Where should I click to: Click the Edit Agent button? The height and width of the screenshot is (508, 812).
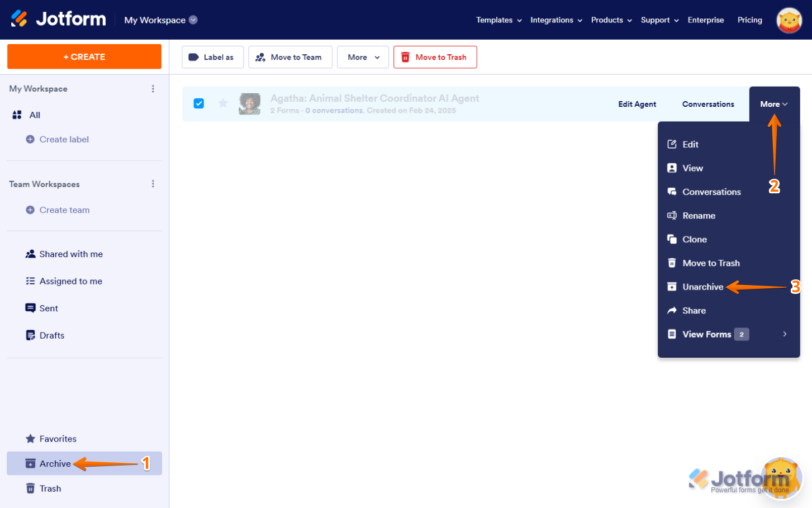637,104
